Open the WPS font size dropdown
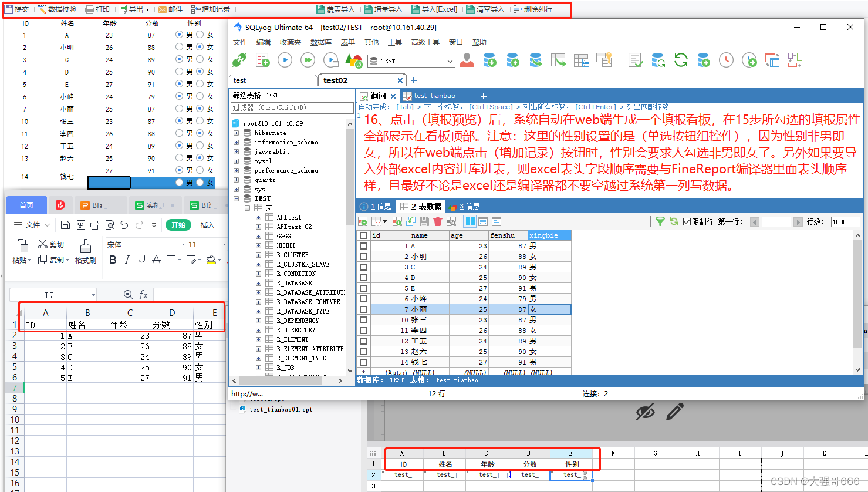Viewport: 868px width, 492px height. [224, 244]
